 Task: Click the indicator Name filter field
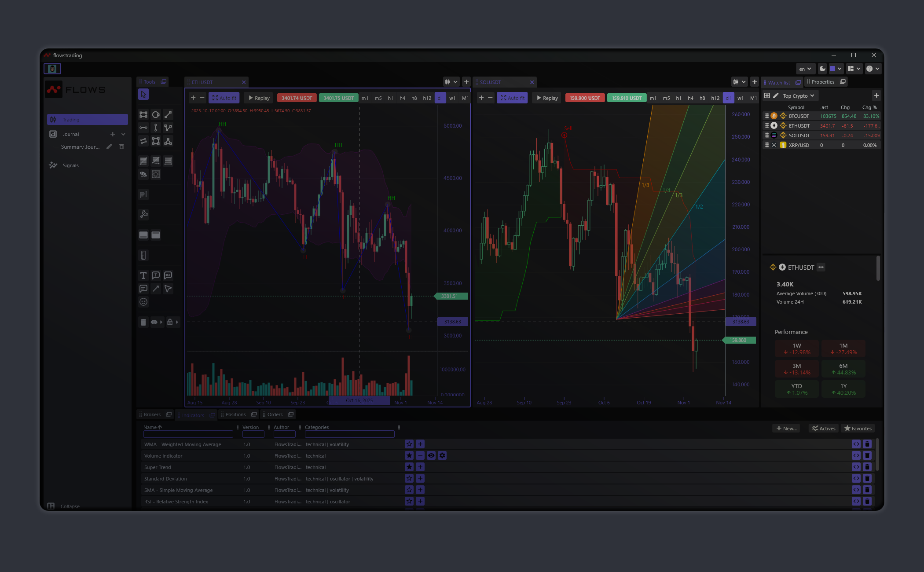(188, 434)
